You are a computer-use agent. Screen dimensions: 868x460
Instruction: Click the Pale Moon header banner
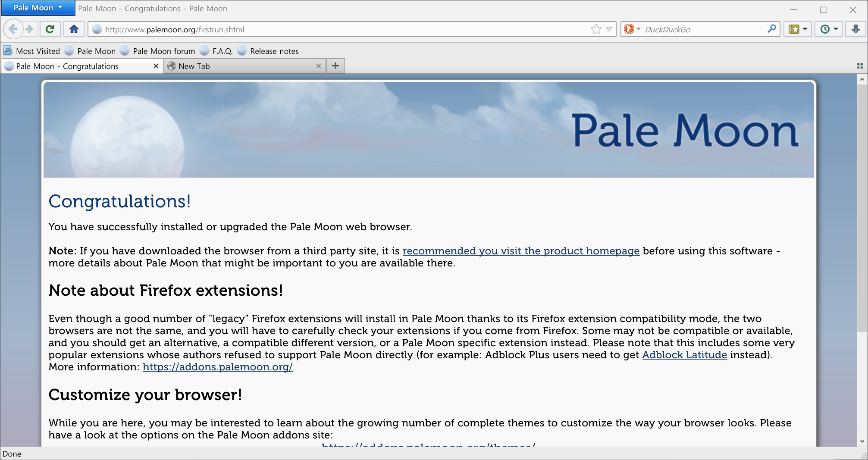click(429, 130)
